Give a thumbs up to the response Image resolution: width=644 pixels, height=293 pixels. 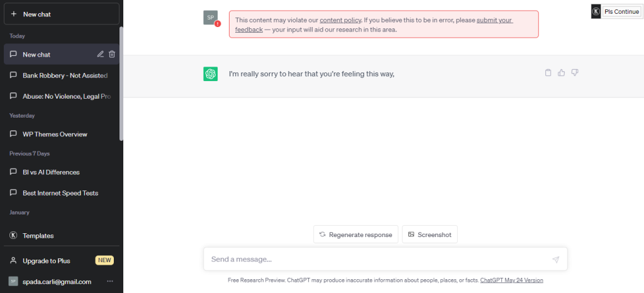click(562, 73)
